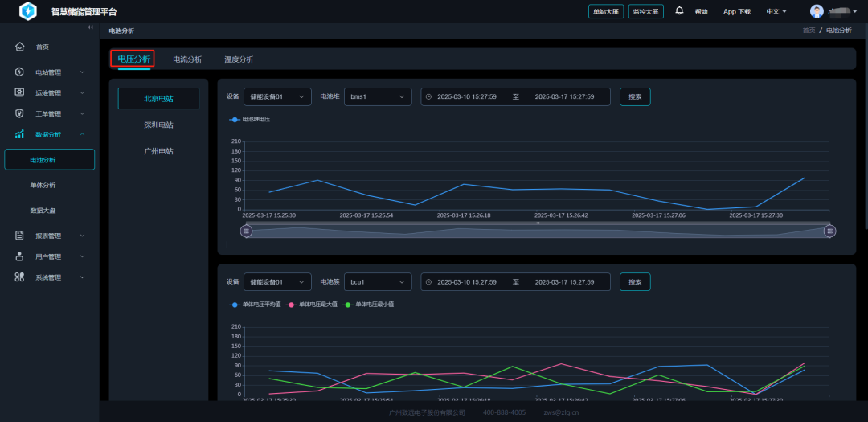Open 设备 dropdown in lower panel

(277, 282)
